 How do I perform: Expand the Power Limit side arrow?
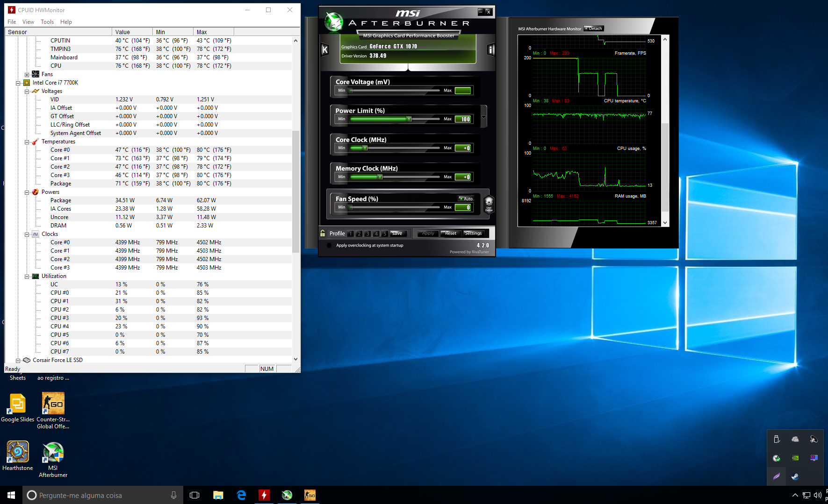pyautogui.click(x=483, y=117)
